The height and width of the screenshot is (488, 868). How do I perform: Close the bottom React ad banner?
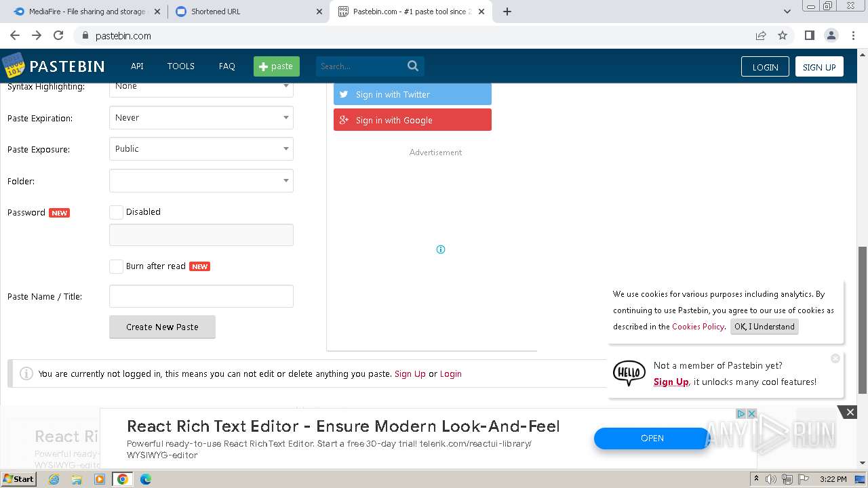click(850, 412)
